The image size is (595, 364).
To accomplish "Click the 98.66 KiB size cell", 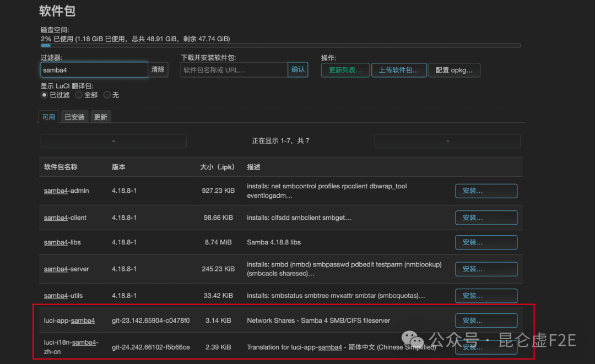I will tap(218, 218).
